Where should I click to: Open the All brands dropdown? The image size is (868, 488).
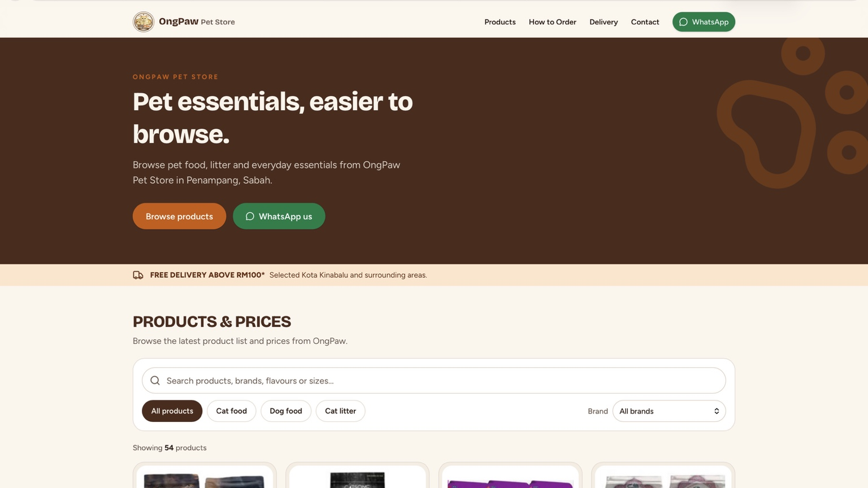(x=669, y=411)
